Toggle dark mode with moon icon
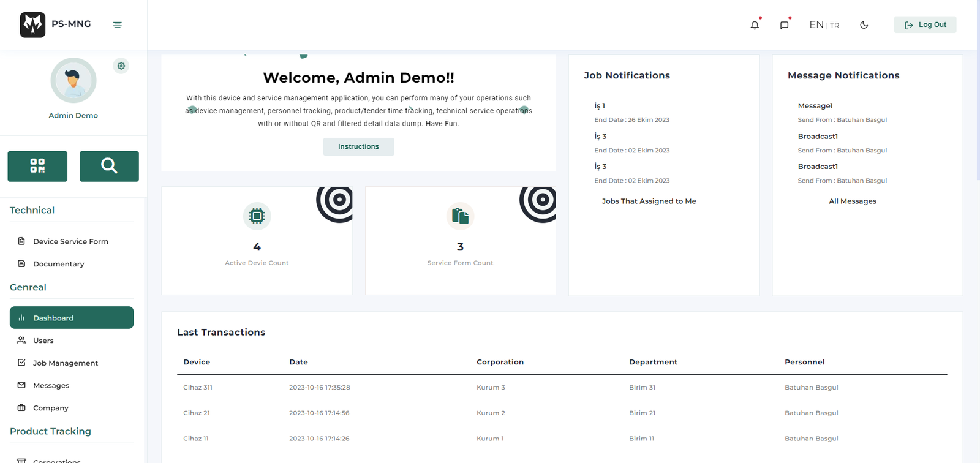The height and width of the screenshot is (463, 980). pos(864,25)
